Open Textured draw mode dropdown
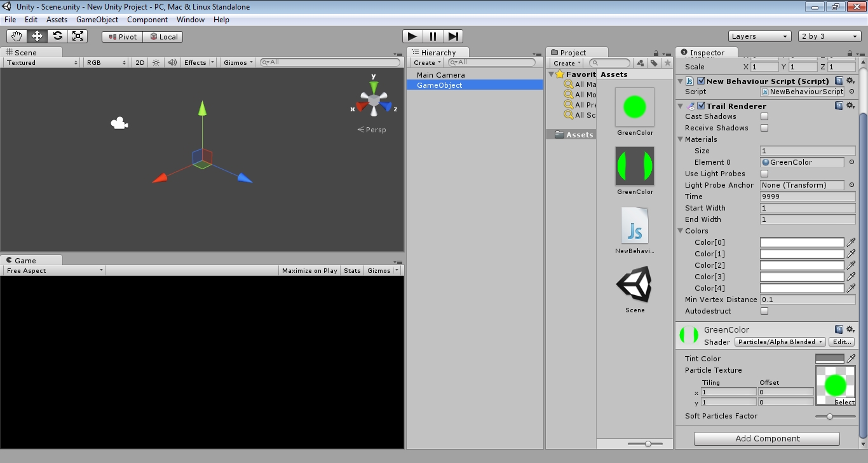 42,62
